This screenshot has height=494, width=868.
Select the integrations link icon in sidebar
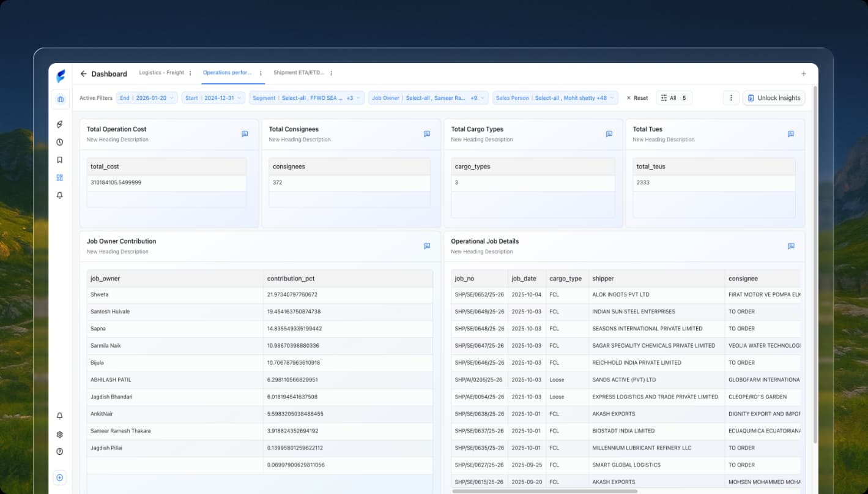coord(59,124)
